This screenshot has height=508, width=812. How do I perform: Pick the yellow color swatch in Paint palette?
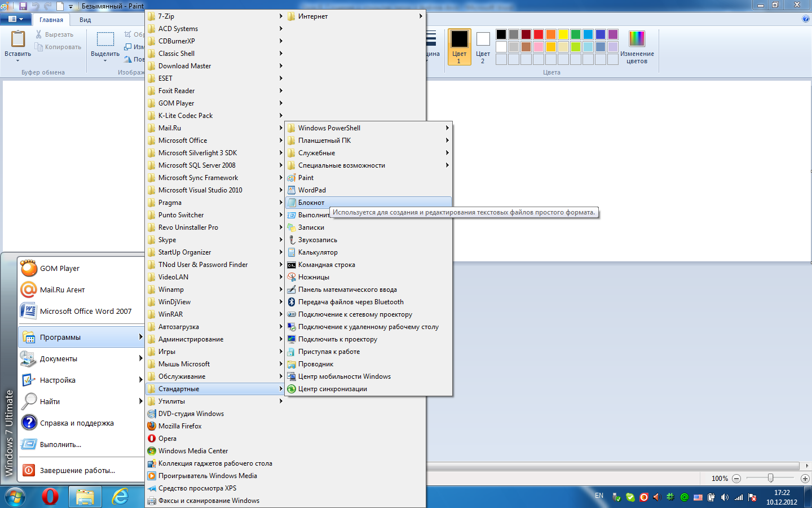click(x=563, y=34)
